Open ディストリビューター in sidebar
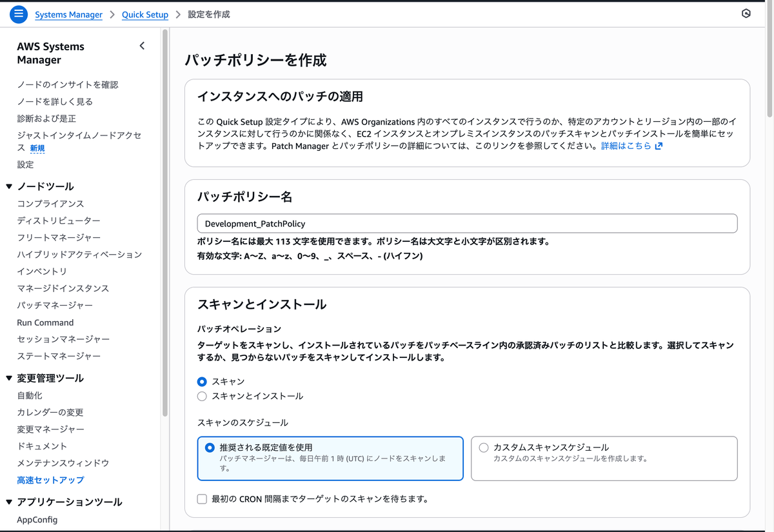The image size is (774, 532). point(59,221)
